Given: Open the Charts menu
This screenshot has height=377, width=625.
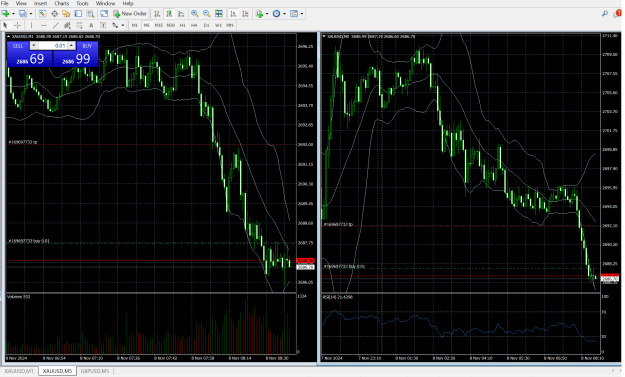Looking at the screenshot, I should pyautogui.click(x=62, y=3).
